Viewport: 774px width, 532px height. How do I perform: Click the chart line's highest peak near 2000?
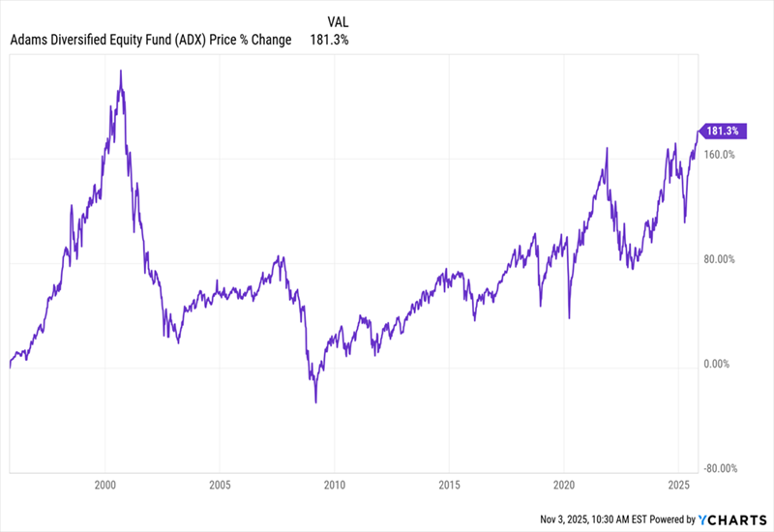tap(120, 71)
